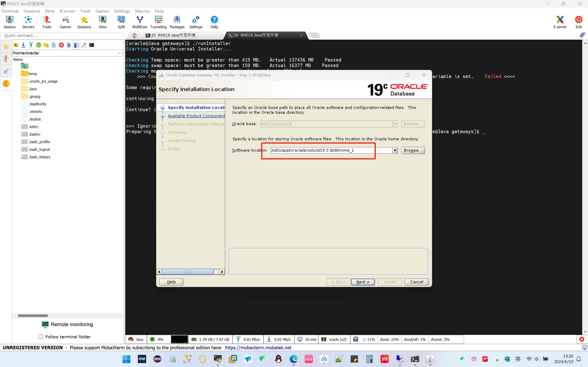588x367 pixels.
Task: Open the Terminal menu
Action: [x=10, y=11]
